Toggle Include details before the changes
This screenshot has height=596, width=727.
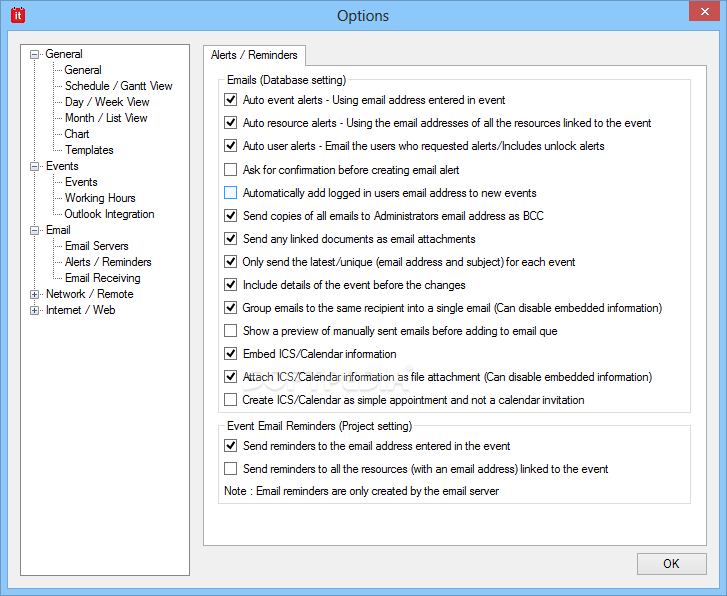click(230, 285)
